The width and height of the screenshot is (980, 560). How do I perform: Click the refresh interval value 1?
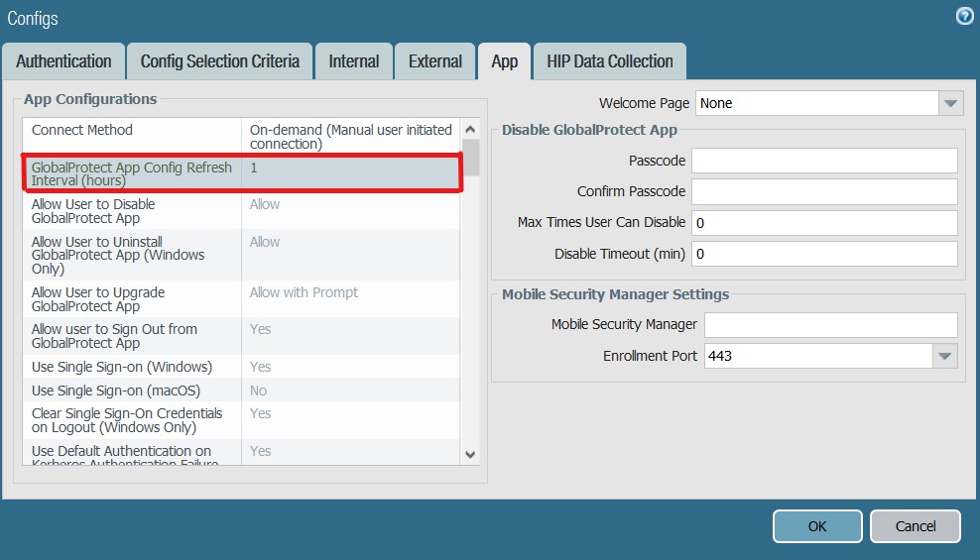coord(254,168)
